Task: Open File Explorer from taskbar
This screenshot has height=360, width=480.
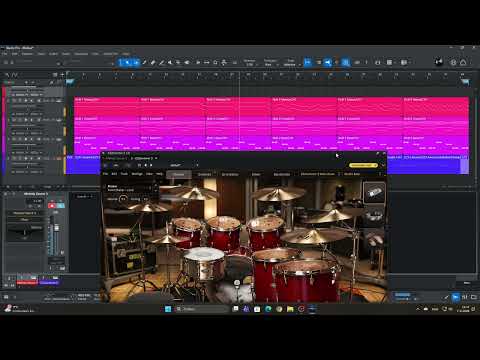Action: (290, 309)
